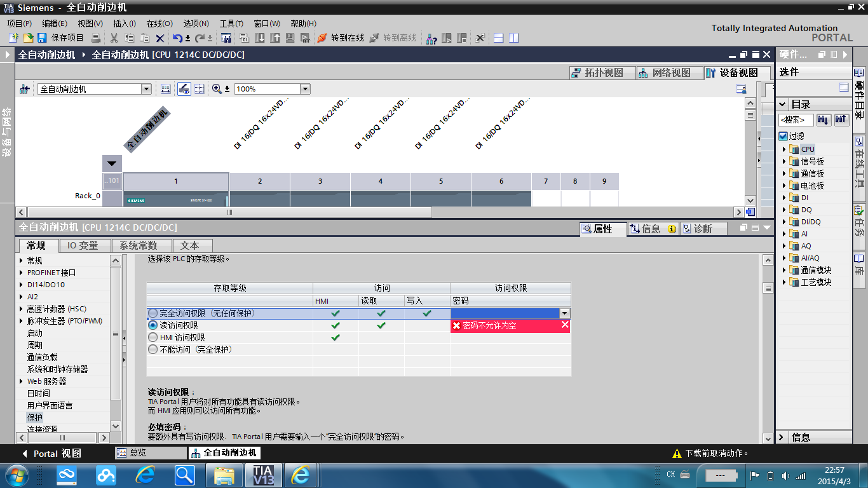This screenshot has width=868, height=488.
Task: Click the volume icon in system tray
Action: (x=786, y=475)
